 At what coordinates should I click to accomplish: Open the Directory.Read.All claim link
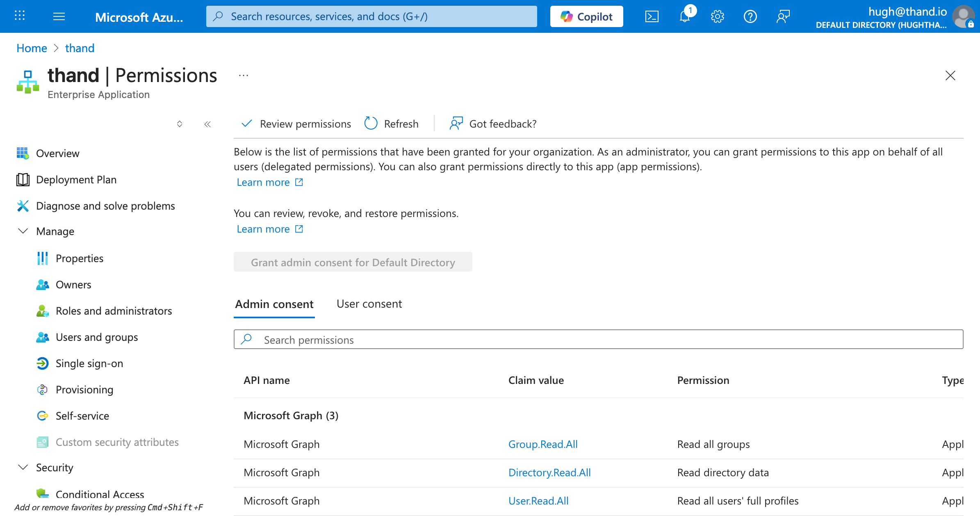point(549,472)
